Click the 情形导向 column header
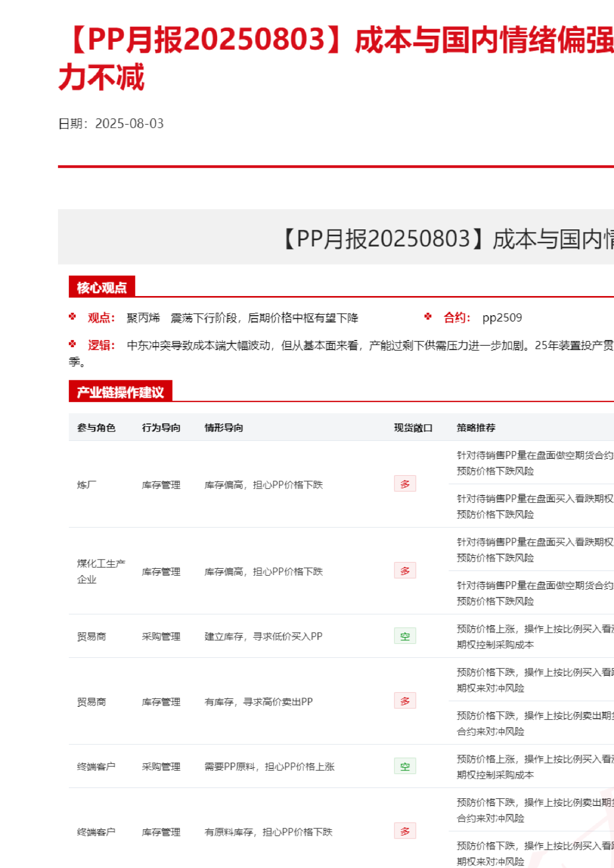 [x=224, y=428]
